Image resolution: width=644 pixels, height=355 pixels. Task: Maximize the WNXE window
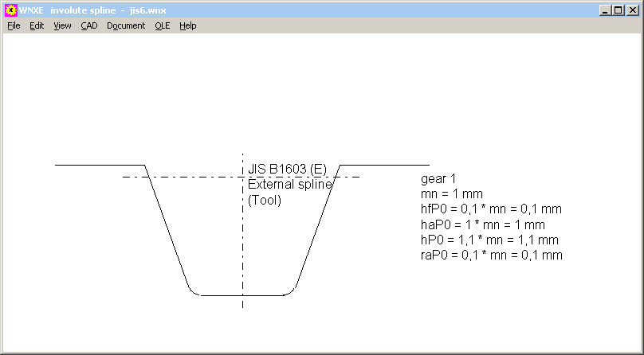point(618,10)
